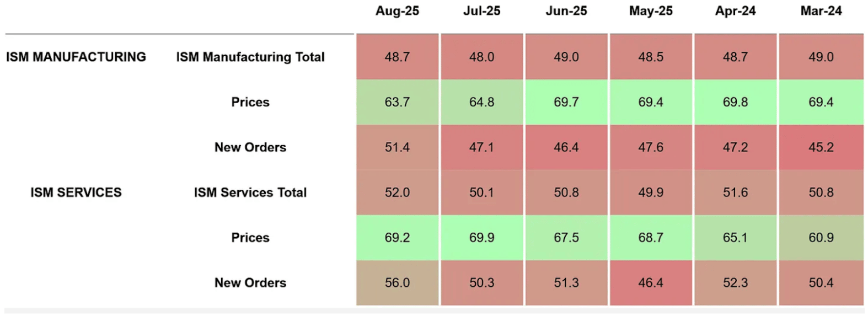
Task: Select the ISM Services Total row label
Action: [250, 192]
